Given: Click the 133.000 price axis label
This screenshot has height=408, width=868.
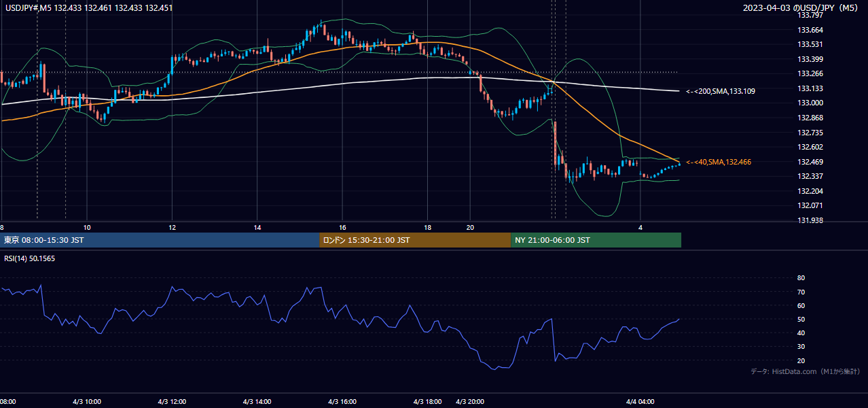Looking at the screenshot, I should click(x=810, y=103).
